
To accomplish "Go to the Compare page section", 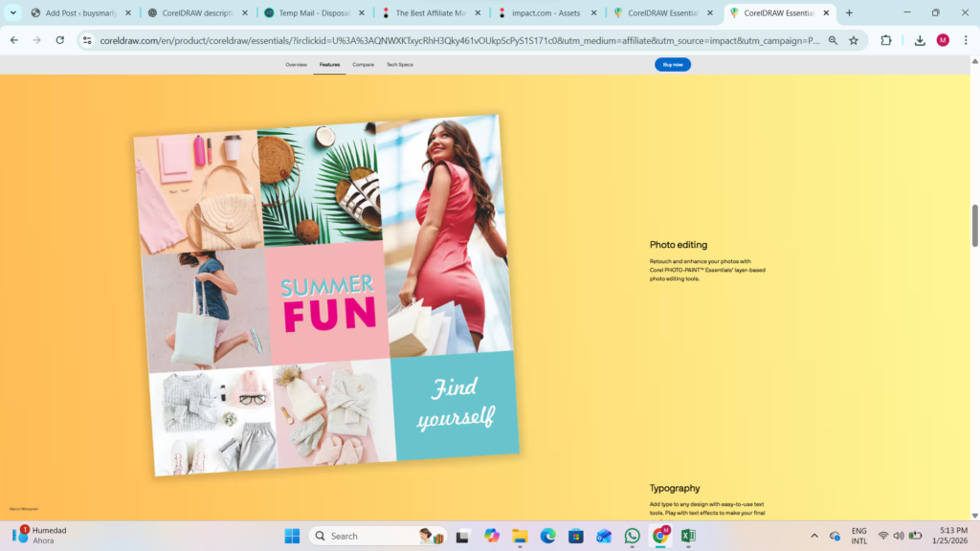I will pos(363,64).
